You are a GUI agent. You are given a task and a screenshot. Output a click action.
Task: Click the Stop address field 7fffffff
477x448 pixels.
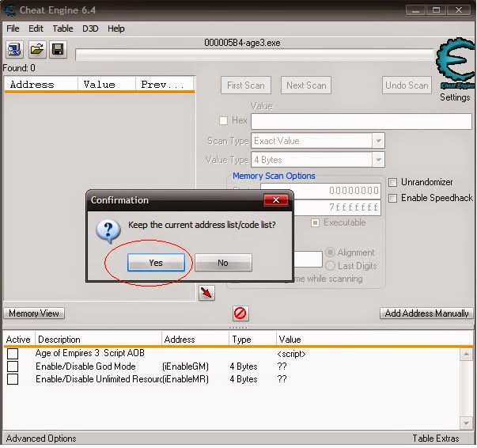coord(337,207)
